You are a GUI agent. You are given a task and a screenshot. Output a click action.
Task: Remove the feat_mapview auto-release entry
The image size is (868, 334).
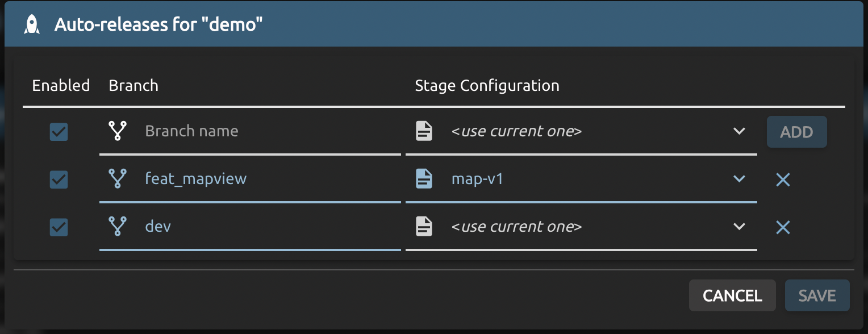tap(783, 180)
